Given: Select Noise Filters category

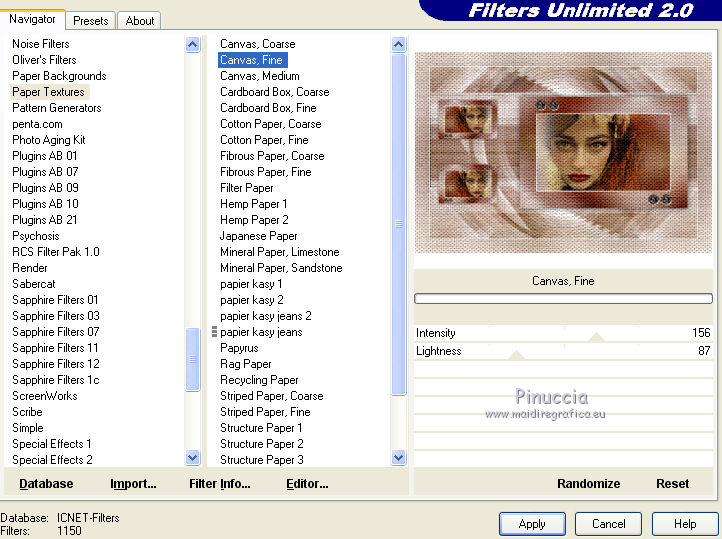Looking at the screenshot, I should pyautogui.click(x=41, y=44).
